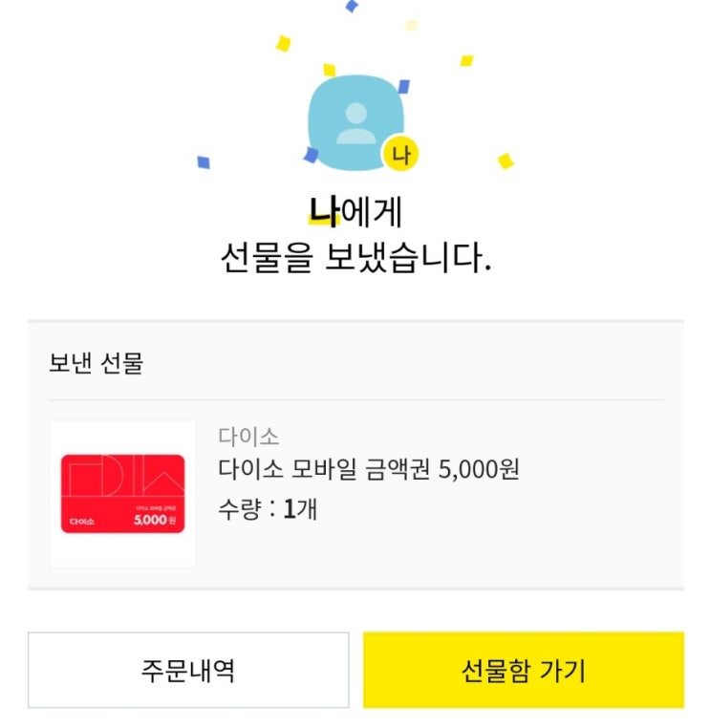This screenshot has height=728, width=710.
Task: Tap the blue confetti piece at top center
Action: (352, 6)
